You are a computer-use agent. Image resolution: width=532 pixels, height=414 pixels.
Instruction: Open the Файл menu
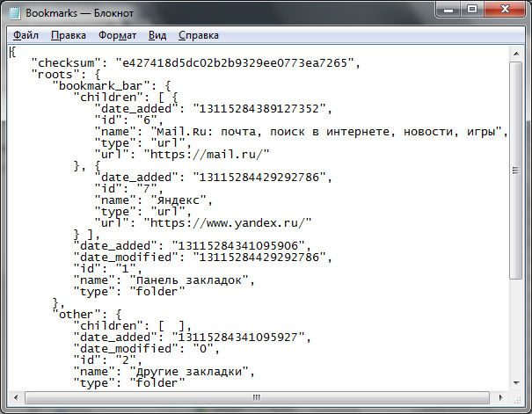(26, 35)
